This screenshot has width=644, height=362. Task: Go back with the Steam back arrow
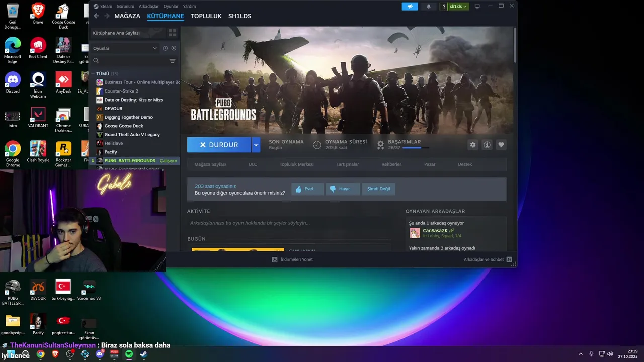point(96,16)
